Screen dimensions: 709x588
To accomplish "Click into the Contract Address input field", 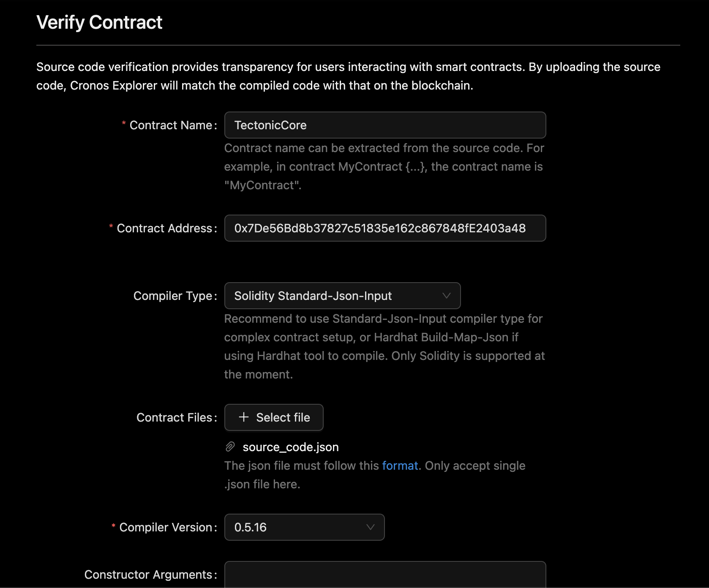I will pyautogui.click(x=385, y=228).
